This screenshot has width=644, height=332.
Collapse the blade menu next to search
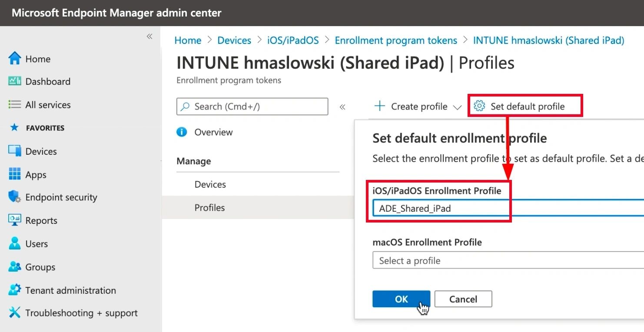[x=342, y=107]
